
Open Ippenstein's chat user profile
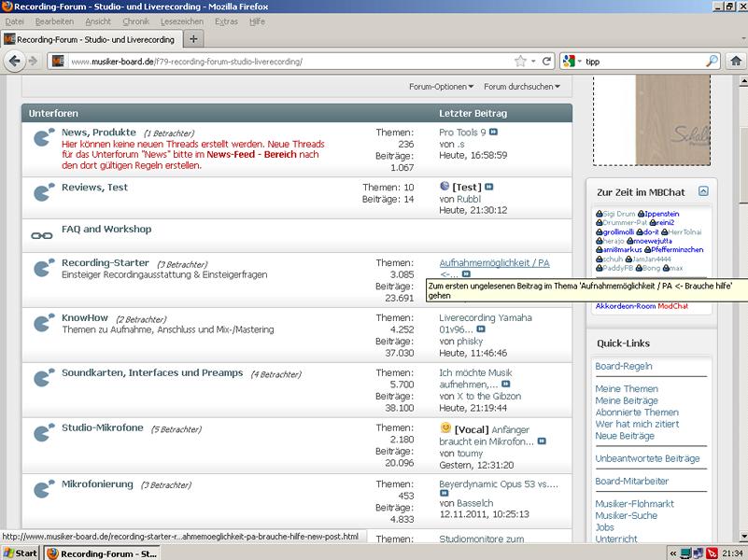point(662,214)
